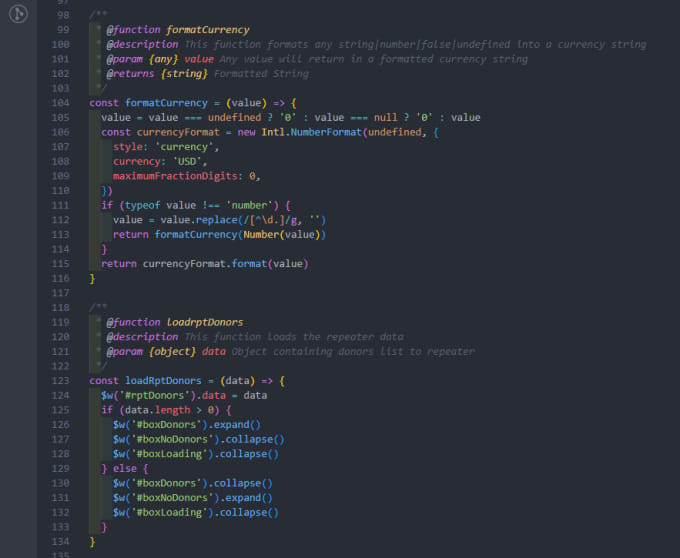Click '#boxNoDonors' collapse call on line 127

(198, 439)
